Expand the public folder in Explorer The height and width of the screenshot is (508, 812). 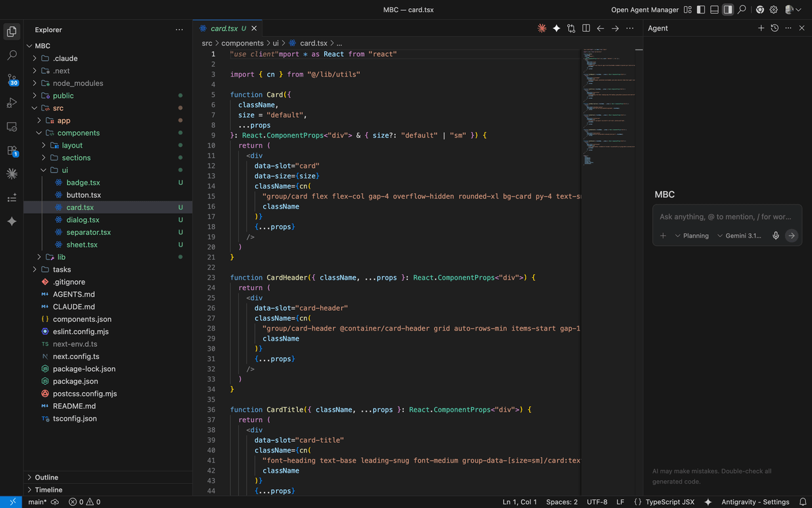[63, 96]
